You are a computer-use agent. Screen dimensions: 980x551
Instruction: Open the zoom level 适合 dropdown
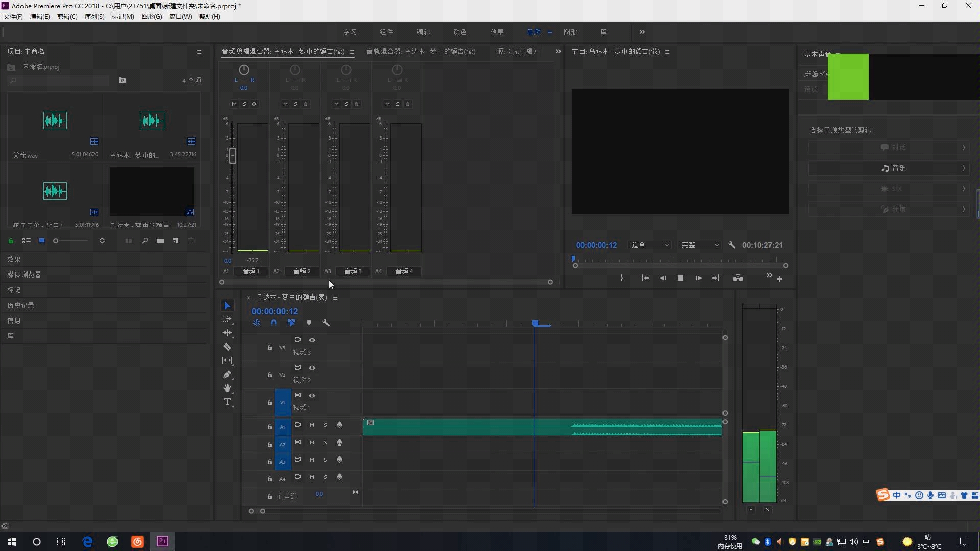[x=649, y=245]
